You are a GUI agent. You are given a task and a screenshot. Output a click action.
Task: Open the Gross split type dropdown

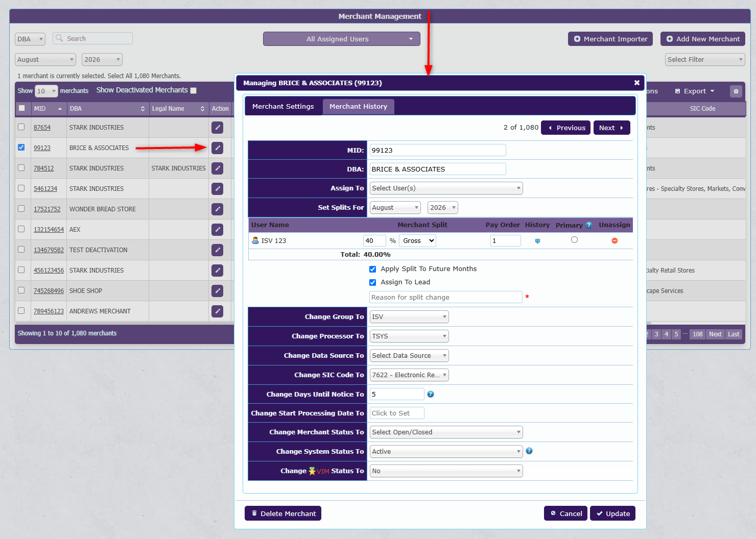[x=418, y=241]
